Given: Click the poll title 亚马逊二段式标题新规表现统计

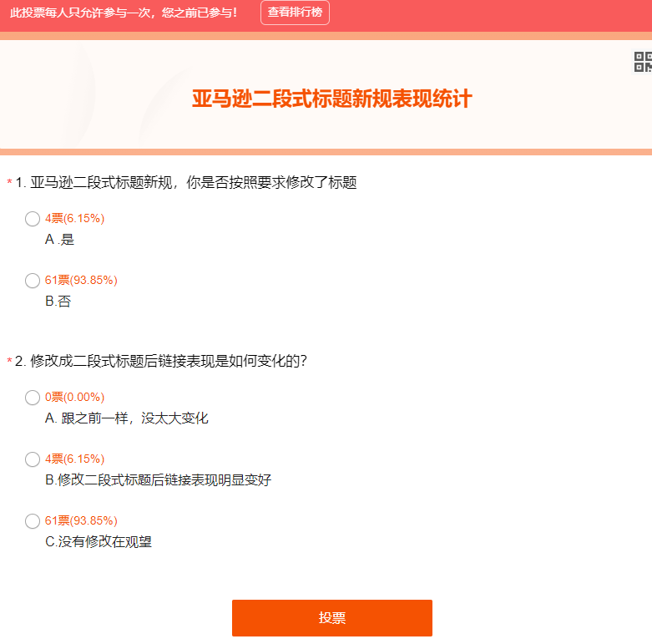Looking at the screenshot, I should tap(331, 99).
